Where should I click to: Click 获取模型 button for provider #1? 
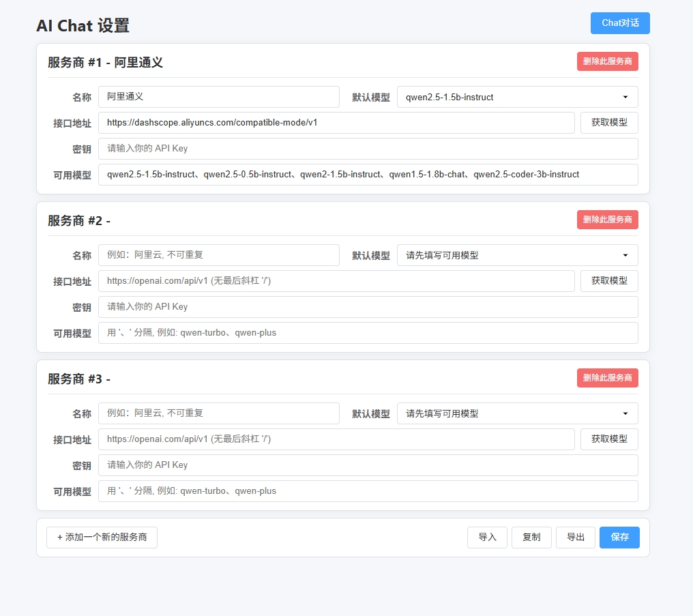(x=609, y=123)
